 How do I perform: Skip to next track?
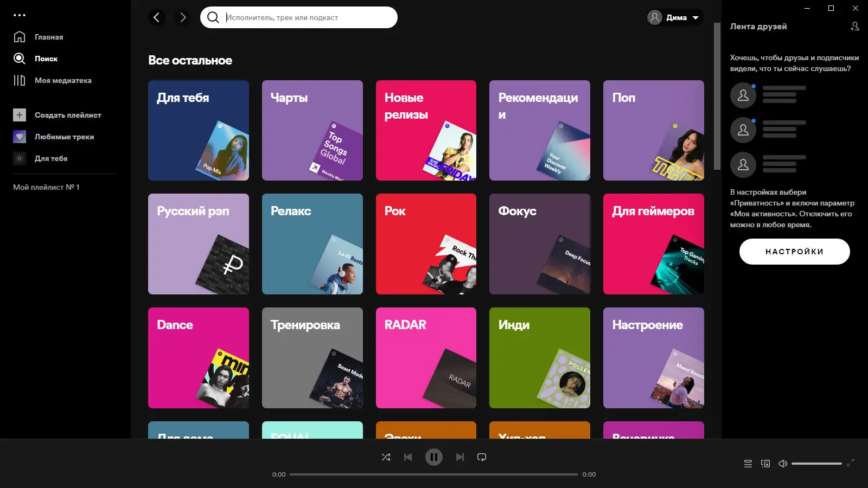click(x=460, y=457)
